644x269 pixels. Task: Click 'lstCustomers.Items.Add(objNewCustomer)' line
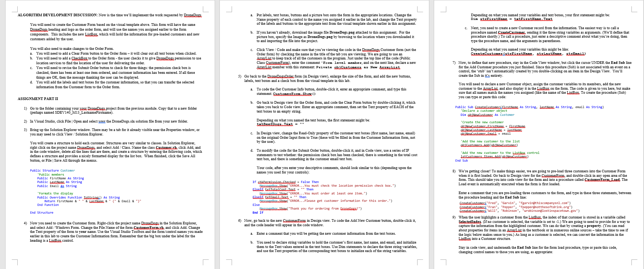coord(495,156)
